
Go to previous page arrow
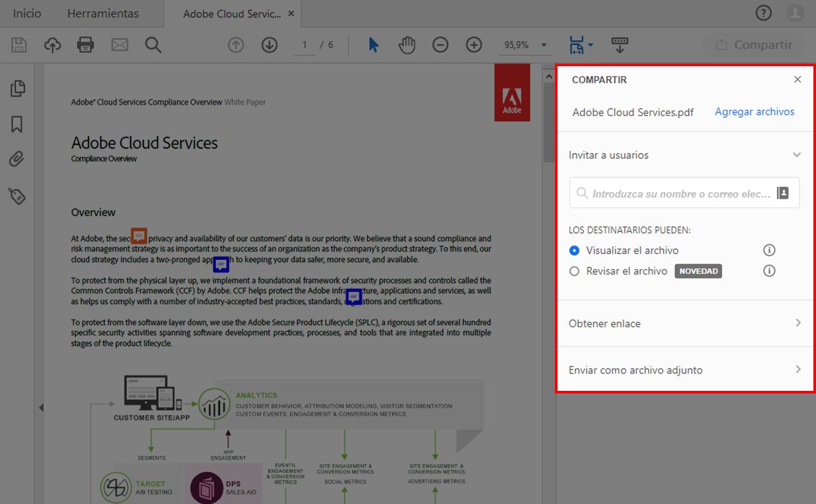236,45
